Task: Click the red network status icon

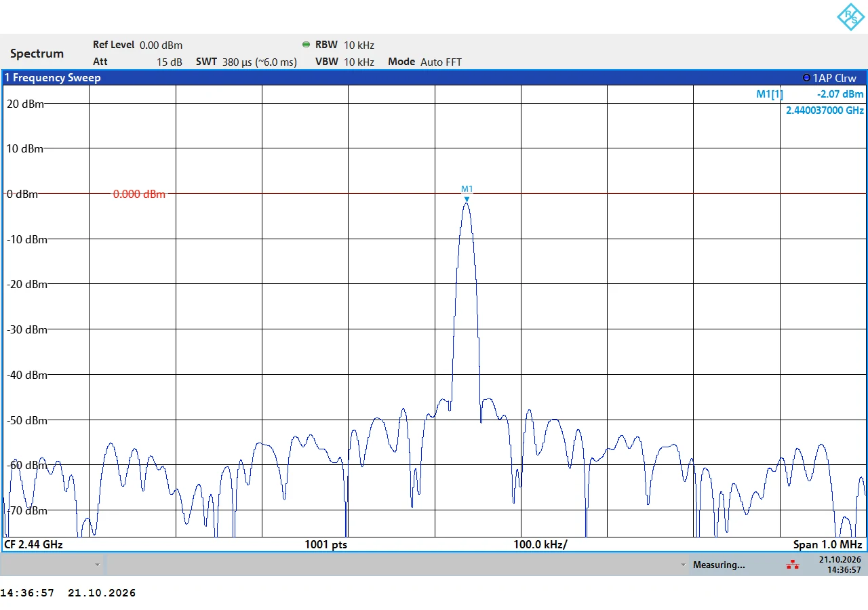Action: (x=792, y=565)
